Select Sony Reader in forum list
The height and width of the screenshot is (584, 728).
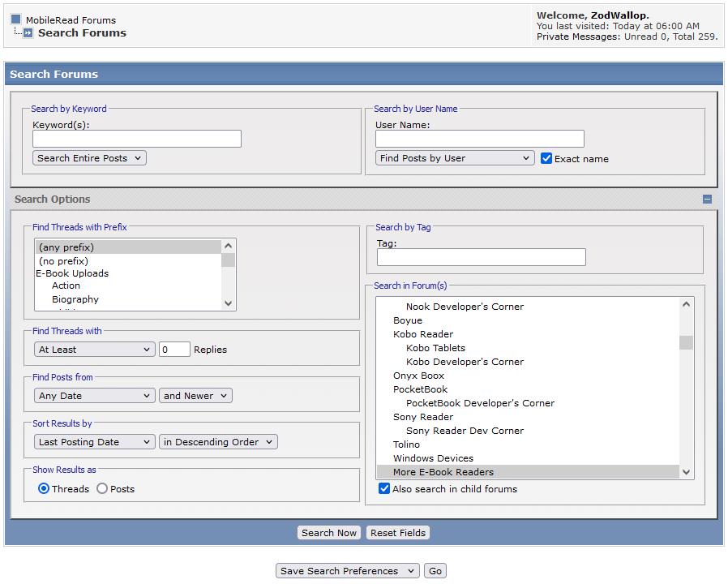click(528, 417)
